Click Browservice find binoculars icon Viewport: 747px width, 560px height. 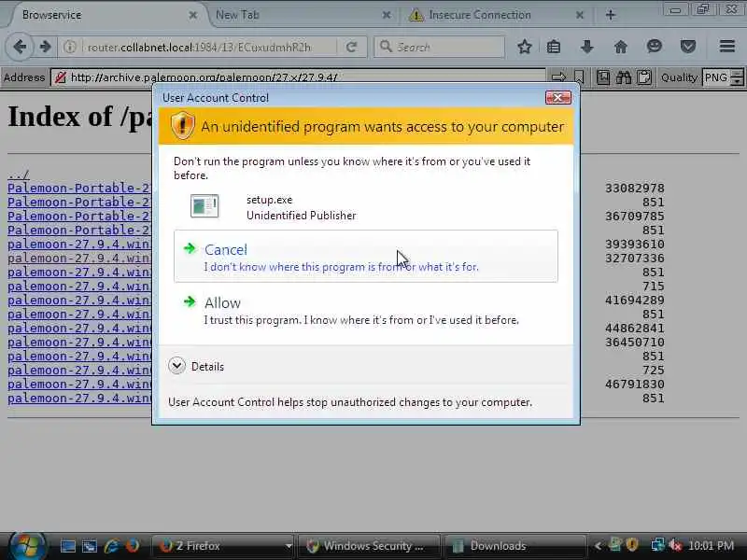pyautogui.click(x=624, y=77)
